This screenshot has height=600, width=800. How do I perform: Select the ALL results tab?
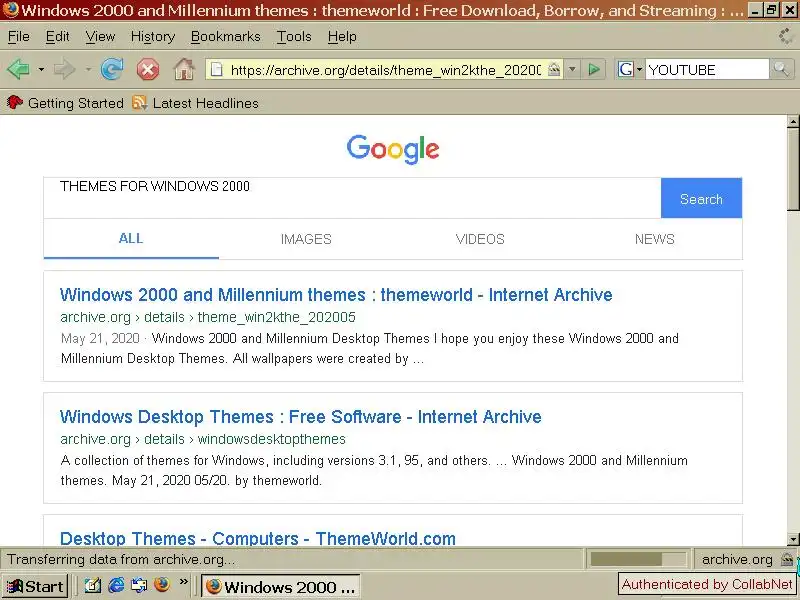click(131, 239)
